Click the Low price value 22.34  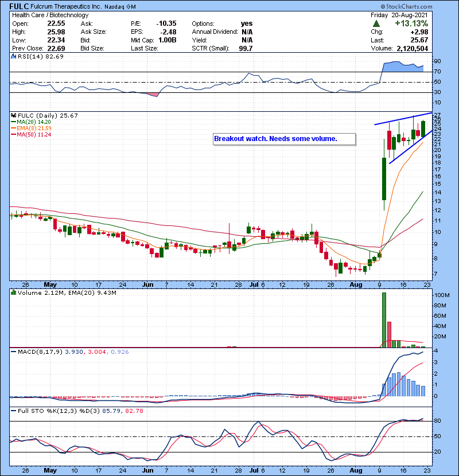tap(56, 40)
